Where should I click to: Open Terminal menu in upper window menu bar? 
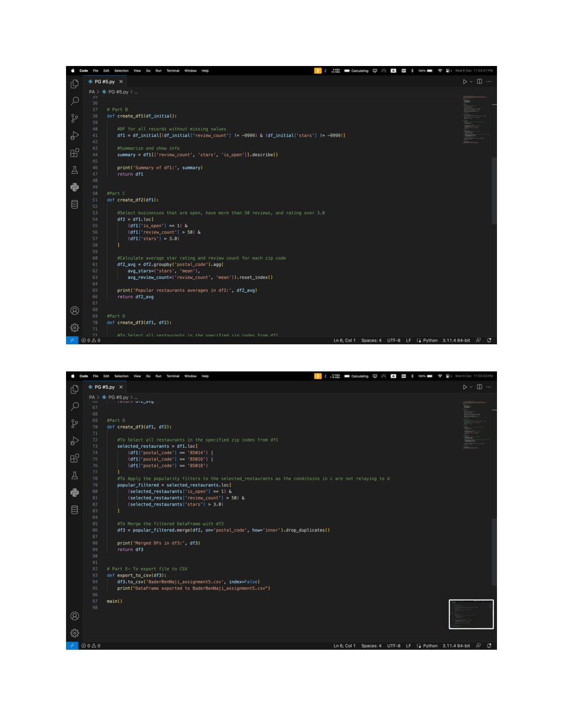[173, 71]
